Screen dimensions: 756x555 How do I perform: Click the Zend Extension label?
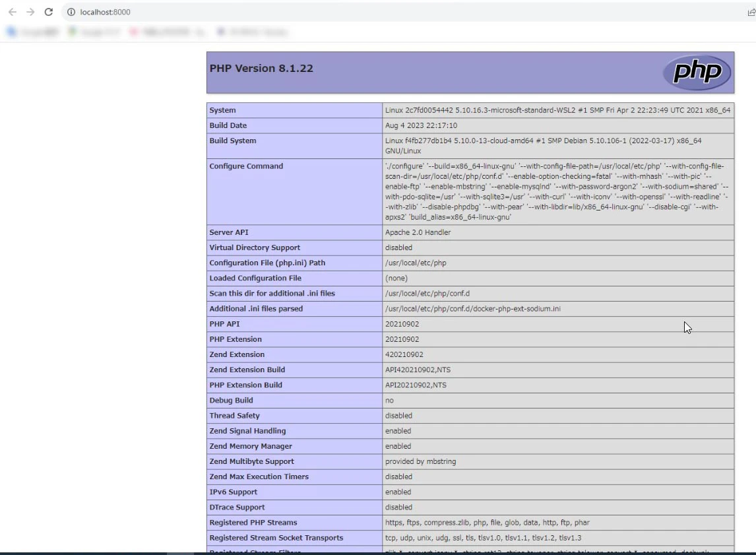[237, 354]
